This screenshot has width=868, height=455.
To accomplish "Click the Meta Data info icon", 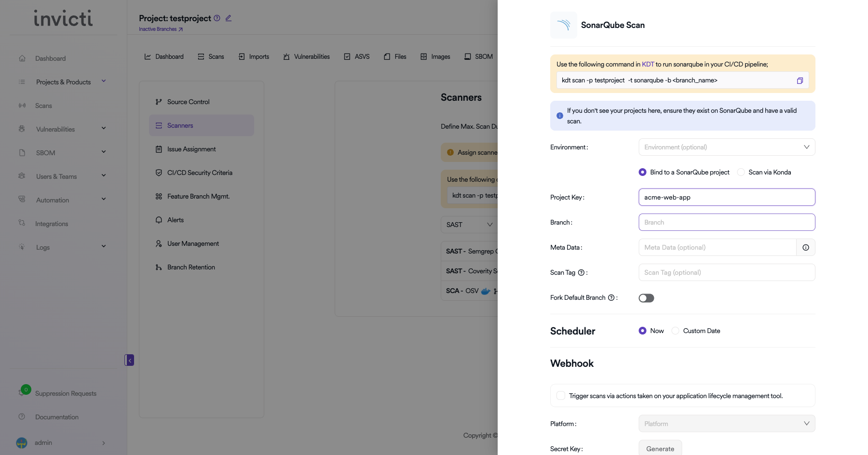I will tap(805, 247).
